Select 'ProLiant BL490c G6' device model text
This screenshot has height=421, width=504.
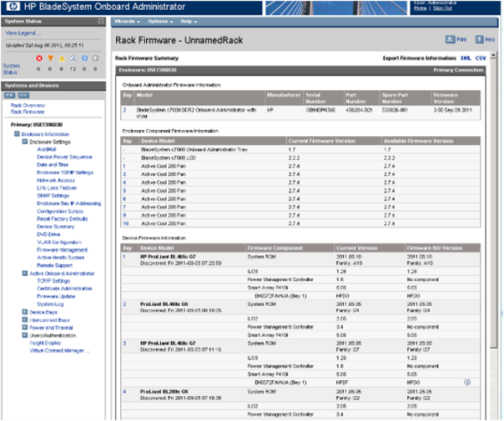coord(164,304)
